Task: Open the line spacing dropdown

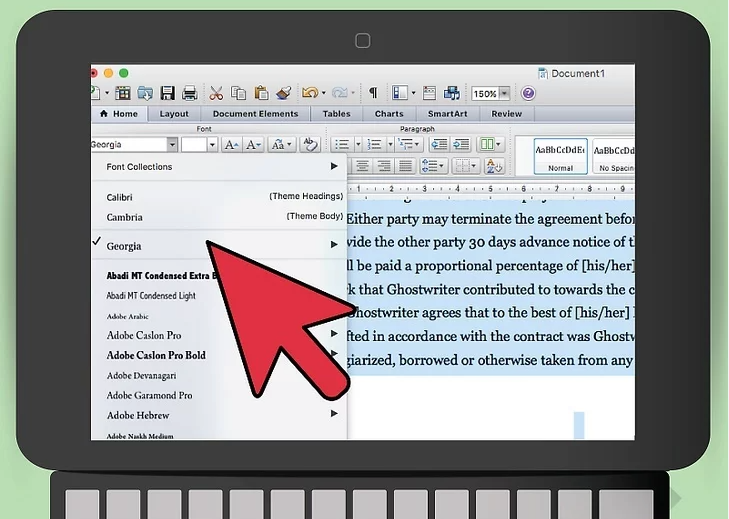Action: (x=433, y=166)
